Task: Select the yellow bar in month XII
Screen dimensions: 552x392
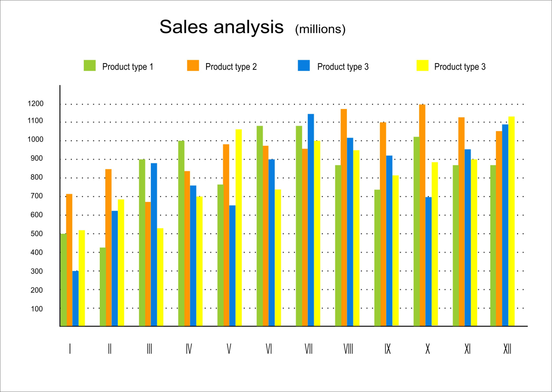Action: (511, 221)
